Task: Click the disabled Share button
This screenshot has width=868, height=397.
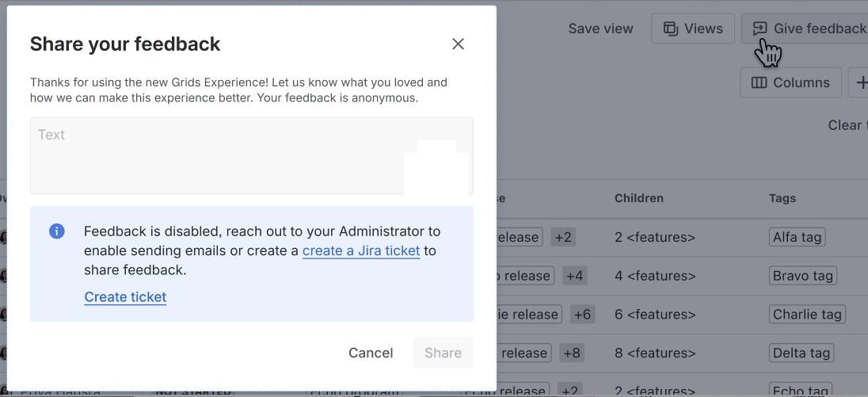Action: point(443,353)
